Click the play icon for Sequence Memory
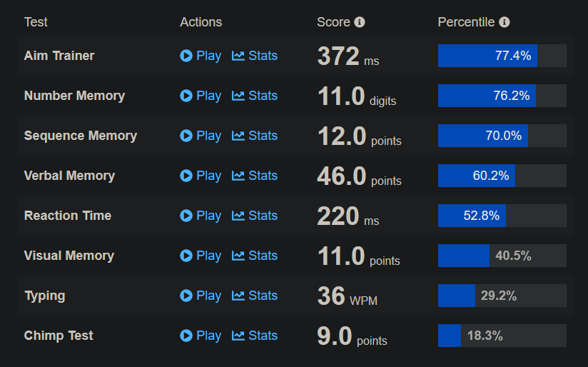The height and width of the screenshot is (367, 588). (186, 136)
